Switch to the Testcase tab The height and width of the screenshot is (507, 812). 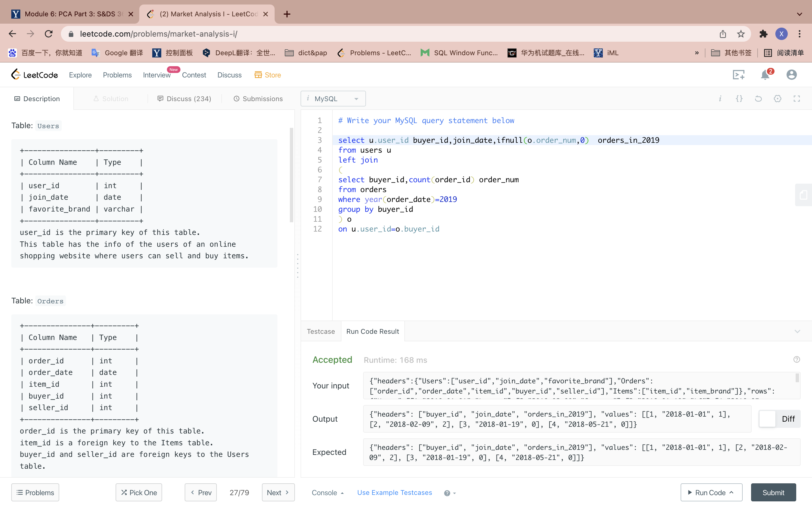pos(321,331)
